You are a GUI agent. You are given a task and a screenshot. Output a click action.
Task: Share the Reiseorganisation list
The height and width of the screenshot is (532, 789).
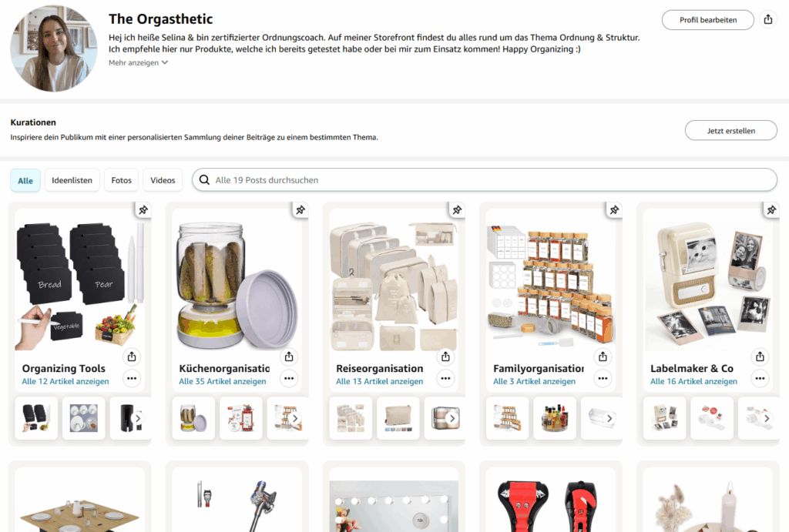(x=446, y=356)
